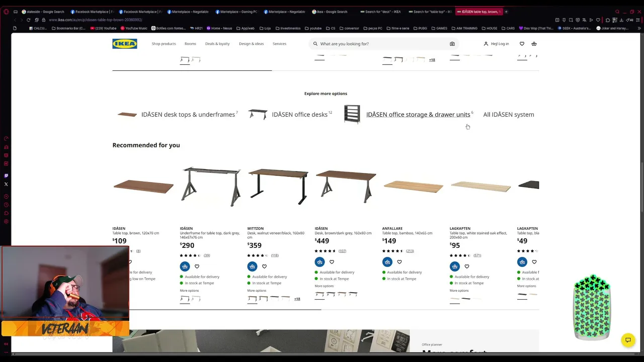Add the LAGKAPTEN $49 table top to the basket
Viewport: 644px width, 362px height.
pyautogui.click(x=522, y=262)
